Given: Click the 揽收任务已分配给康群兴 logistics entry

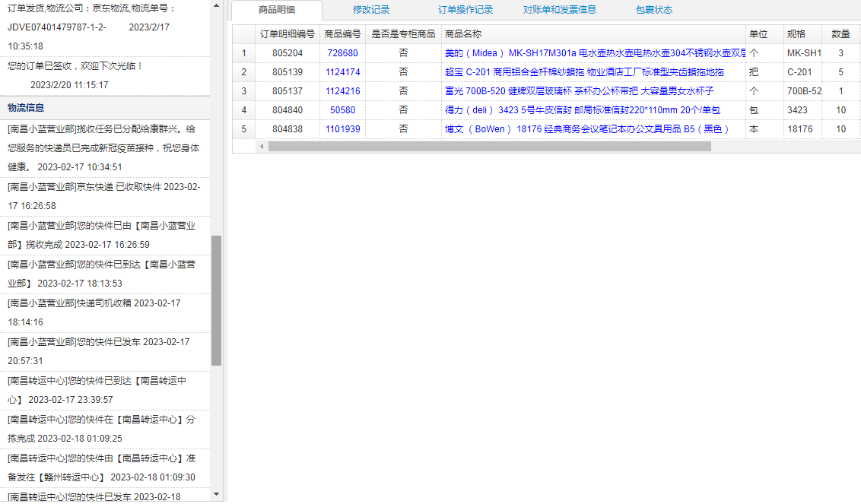Looking at the screenshot, I should pyautogui.click(x=105, y=148).
